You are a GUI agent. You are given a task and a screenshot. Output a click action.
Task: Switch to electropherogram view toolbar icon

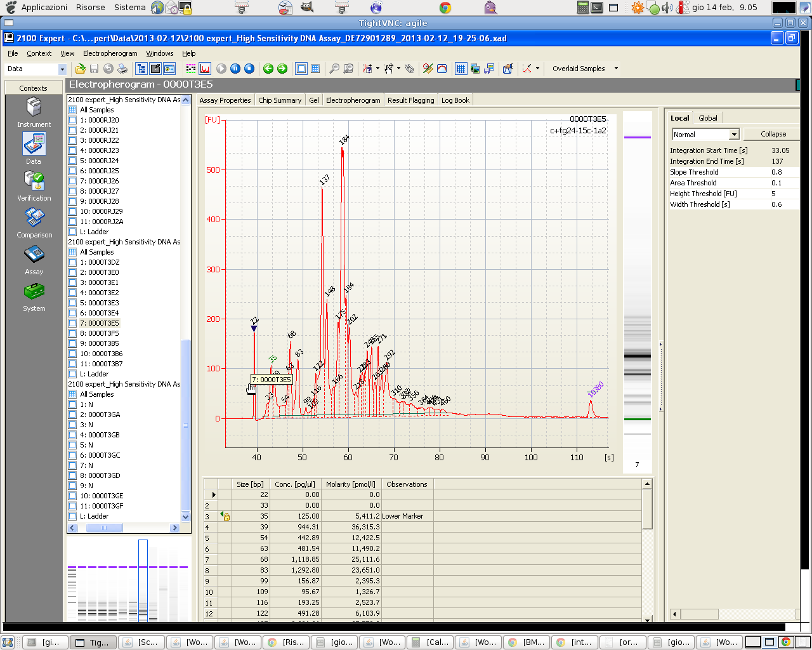coord(205,69)
